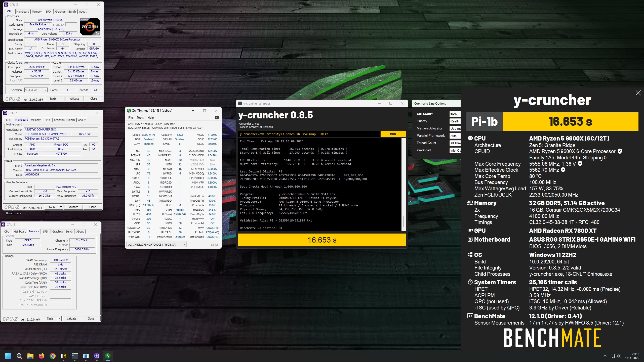The image size is (644, 362).
Task: Click the DRAM Frequency value 4100.5 MHz
Action: (x=60, y=260)
